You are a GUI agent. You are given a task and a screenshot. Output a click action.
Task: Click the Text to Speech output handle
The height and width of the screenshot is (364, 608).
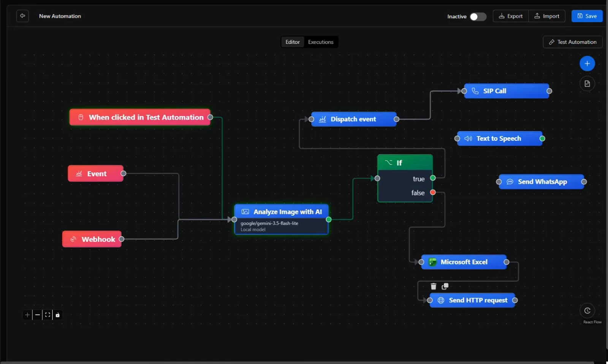[542, 138]
